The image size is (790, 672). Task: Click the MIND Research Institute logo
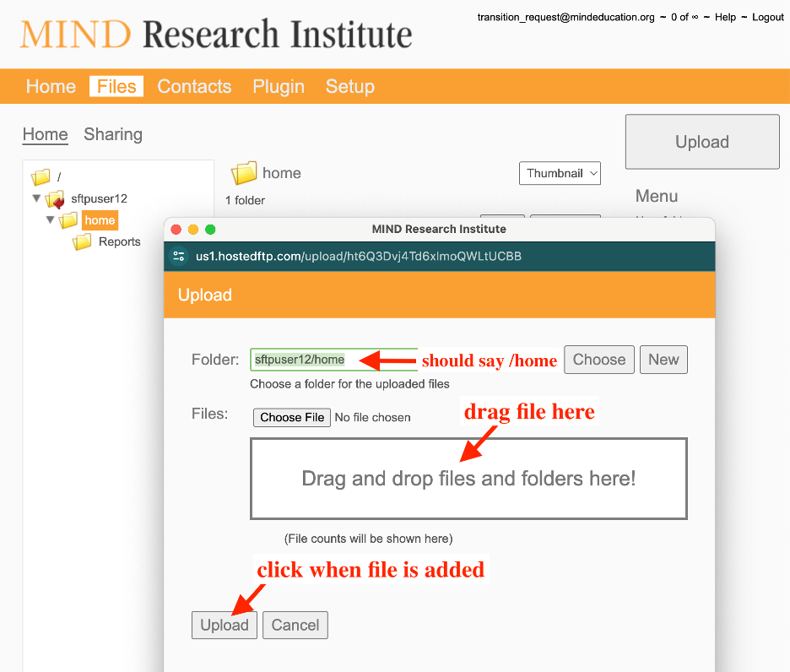coord(216,35)
